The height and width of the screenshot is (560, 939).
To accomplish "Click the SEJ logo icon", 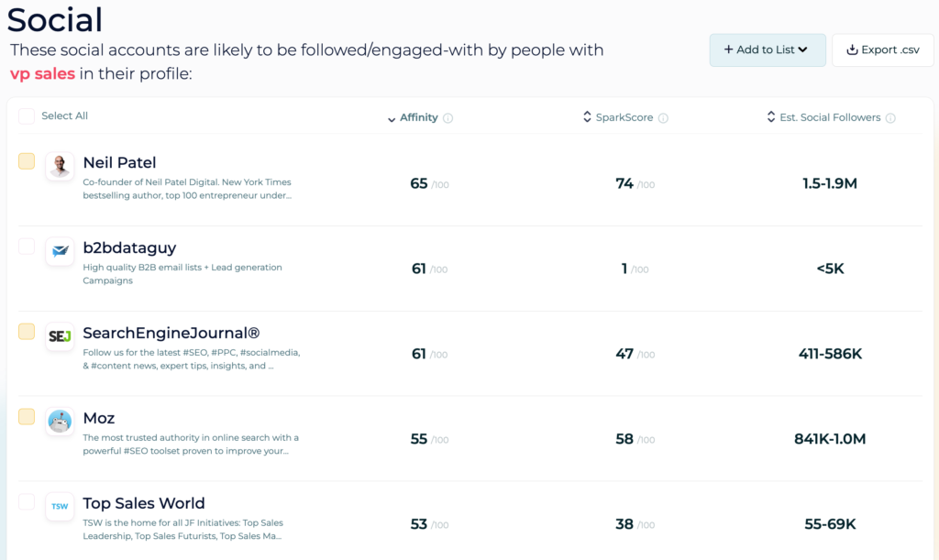I will point(60,336).
